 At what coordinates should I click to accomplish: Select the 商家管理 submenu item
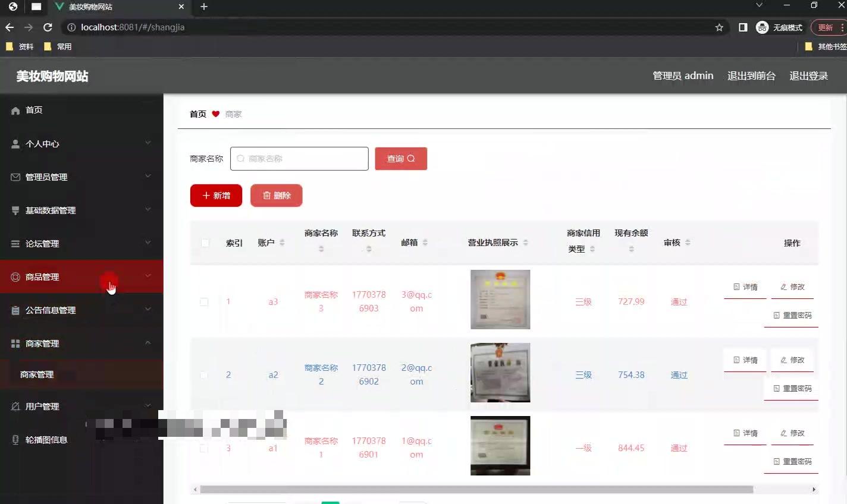81,374
